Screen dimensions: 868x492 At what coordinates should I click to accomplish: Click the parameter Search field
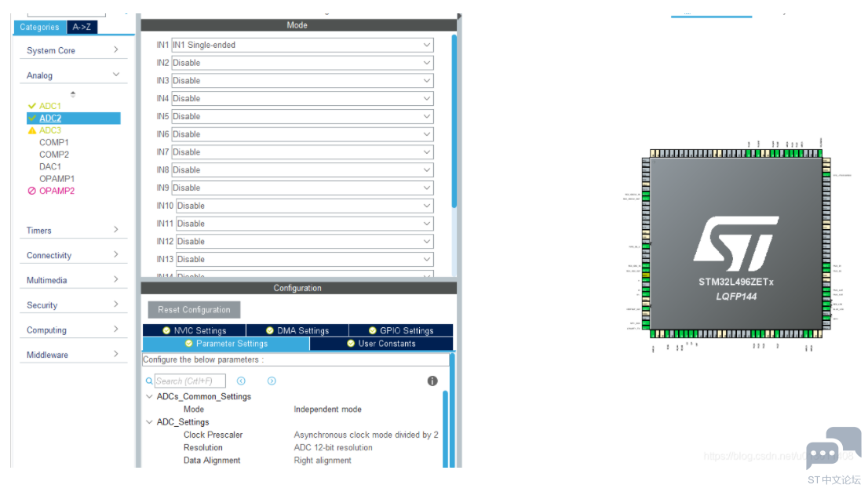click(190, 381)
